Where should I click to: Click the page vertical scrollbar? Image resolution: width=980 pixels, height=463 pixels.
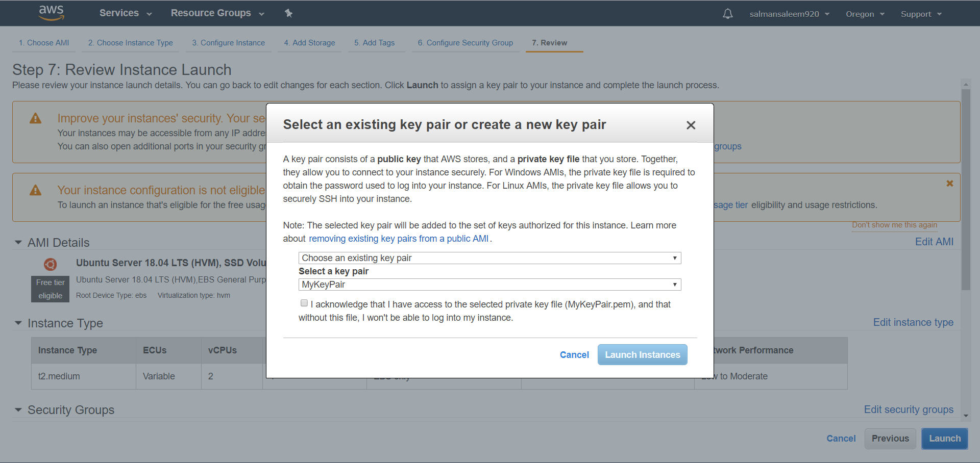[965, 189]
